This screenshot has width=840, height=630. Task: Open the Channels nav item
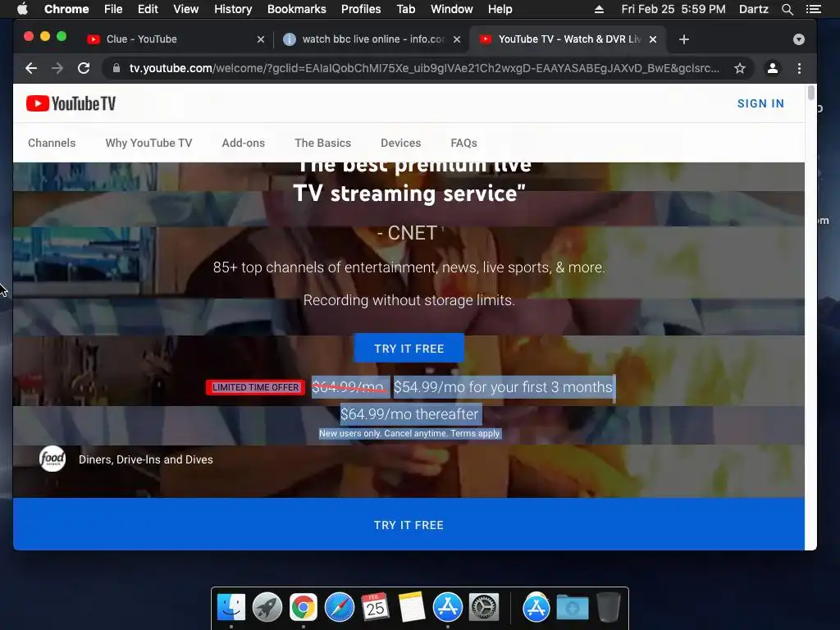(x=52, y=143)
